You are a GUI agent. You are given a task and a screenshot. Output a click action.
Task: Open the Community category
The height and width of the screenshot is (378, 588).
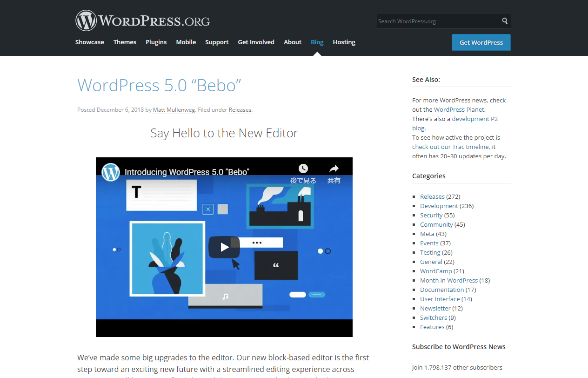(x=436, y=224)
